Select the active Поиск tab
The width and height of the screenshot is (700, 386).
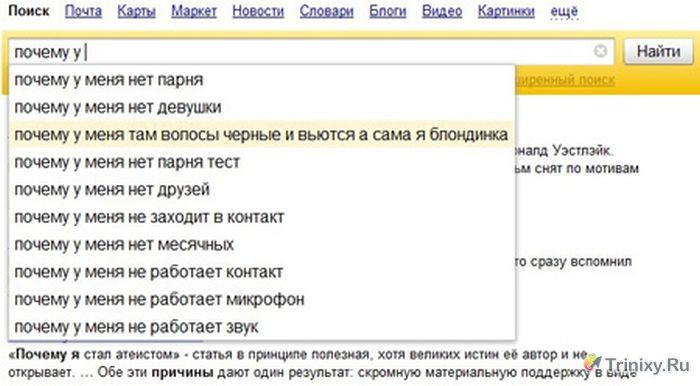click(x=29, y=11)
